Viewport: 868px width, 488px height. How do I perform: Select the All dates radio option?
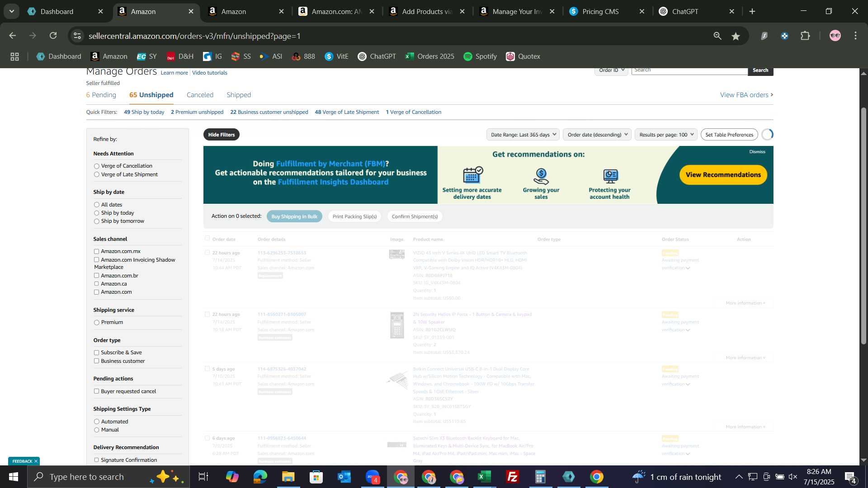[x=96, y=205]
